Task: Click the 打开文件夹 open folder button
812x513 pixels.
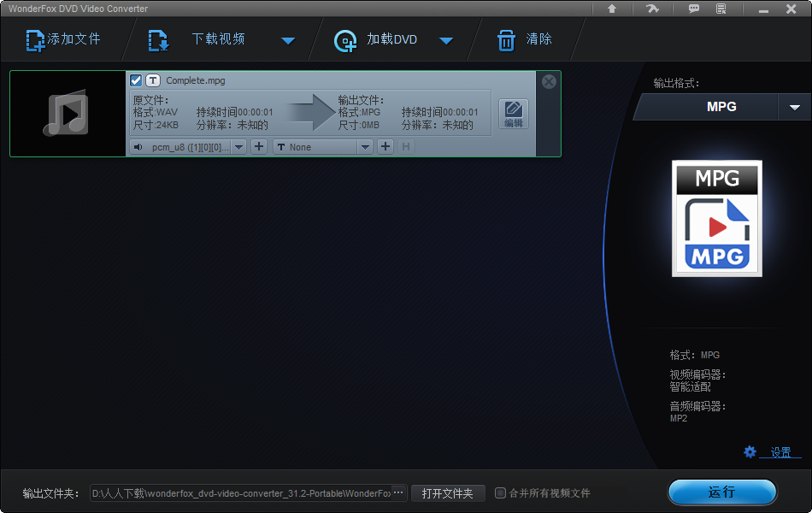Action: [447, 492]
